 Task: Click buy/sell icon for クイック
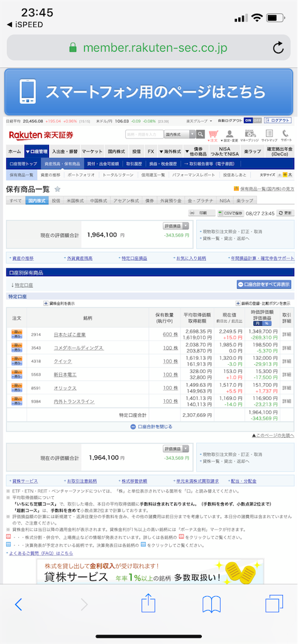click(x=17, y=360)
